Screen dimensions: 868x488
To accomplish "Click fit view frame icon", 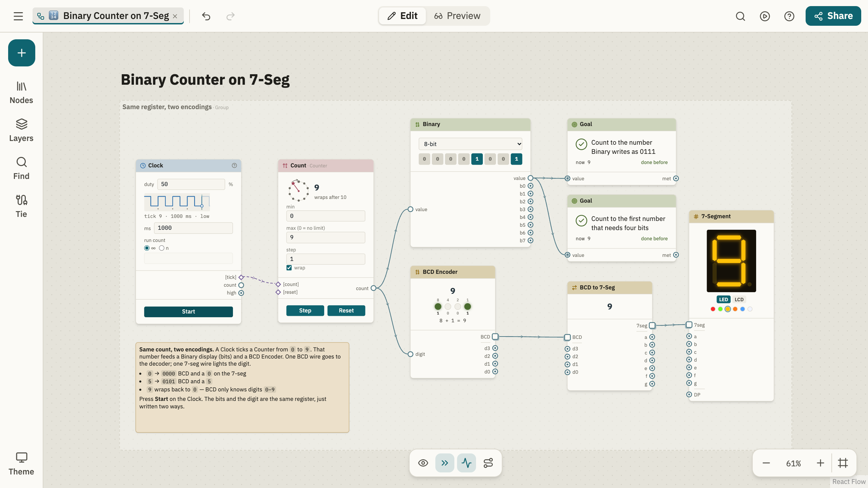I will coord(843,463).
